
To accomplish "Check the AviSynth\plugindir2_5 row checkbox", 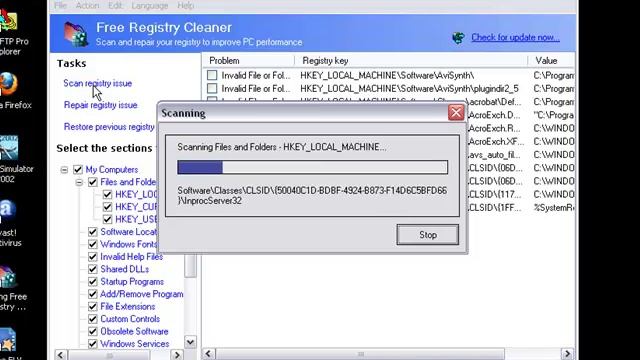I will [x=212, y=88].
